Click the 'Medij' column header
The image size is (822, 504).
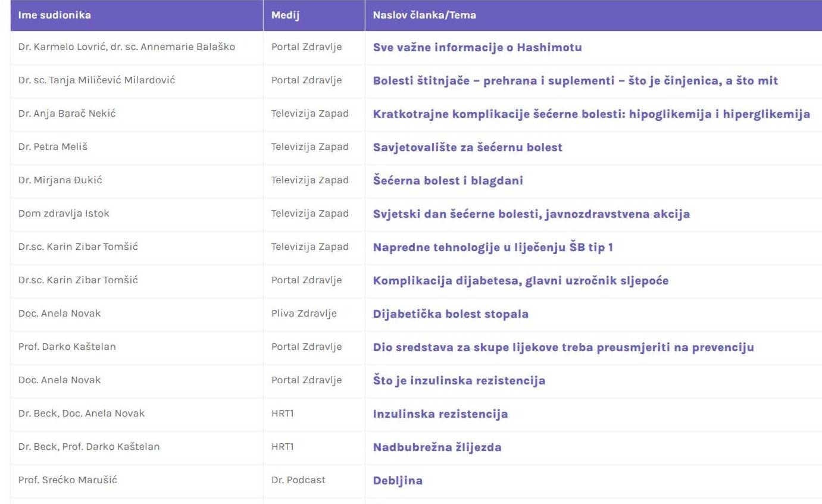pos(285,15)
